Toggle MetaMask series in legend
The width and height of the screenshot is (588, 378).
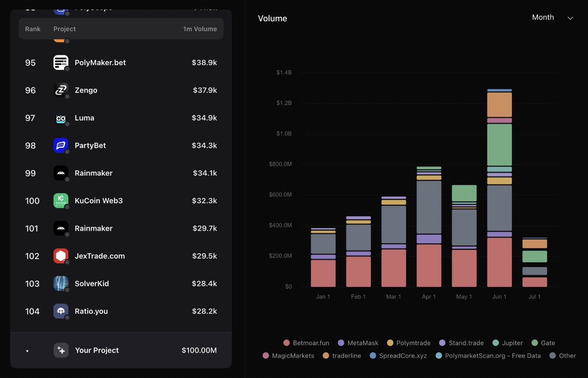coord(358,343)
